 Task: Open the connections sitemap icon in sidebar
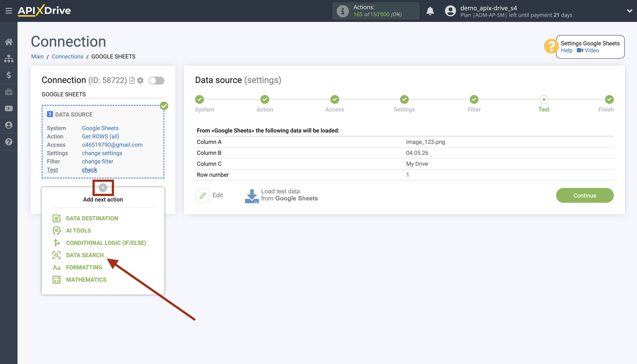click(x=9, y=58)
